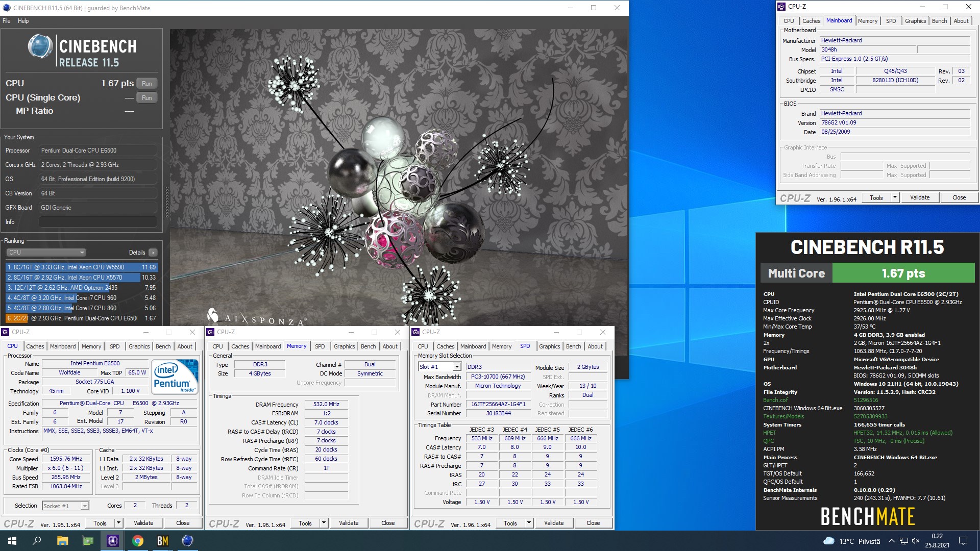Open BenchMate taskbar icon

tap(162, 541)
